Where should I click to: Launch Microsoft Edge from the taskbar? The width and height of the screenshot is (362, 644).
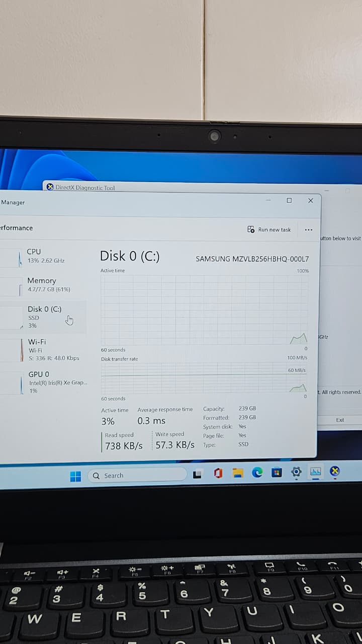coord(257,472)
